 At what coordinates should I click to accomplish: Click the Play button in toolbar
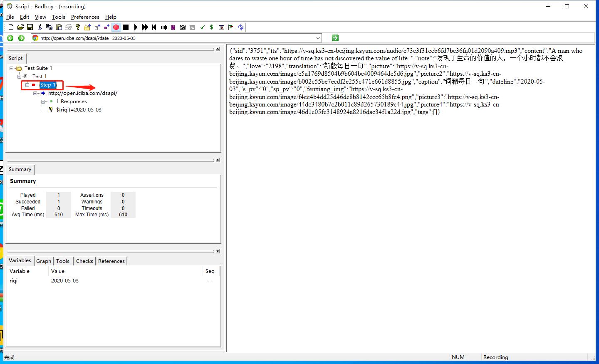tap(136, 27)
